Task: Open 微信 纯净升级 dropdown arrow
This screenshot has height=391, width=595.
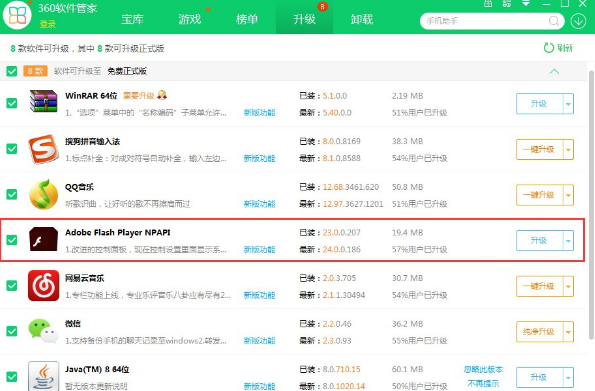Action: click(568, 332)
